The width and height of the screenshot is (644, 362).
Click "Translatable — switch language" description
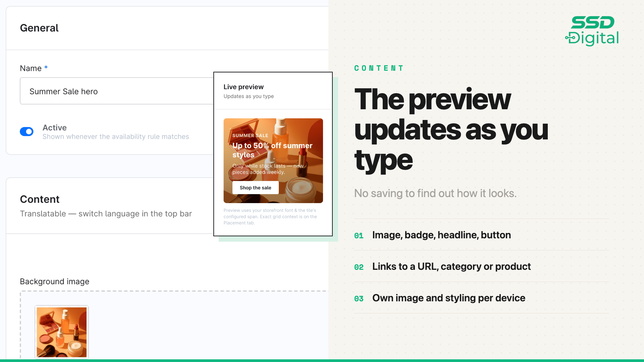click(106, 214)
